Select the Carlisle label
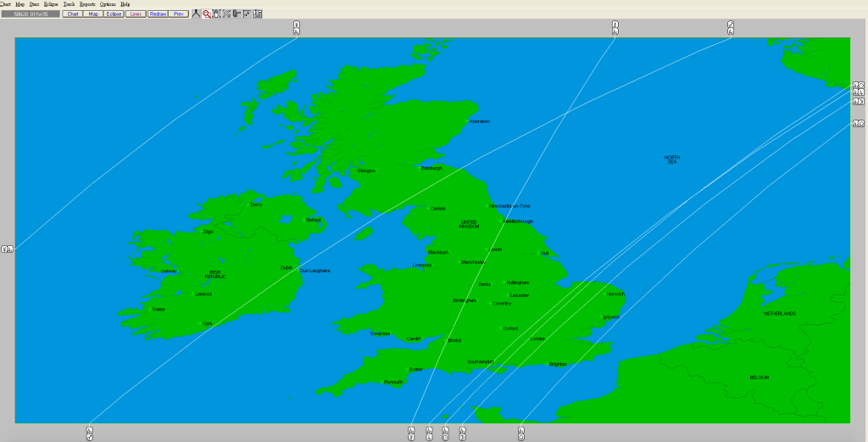 [x=438, y=209]
